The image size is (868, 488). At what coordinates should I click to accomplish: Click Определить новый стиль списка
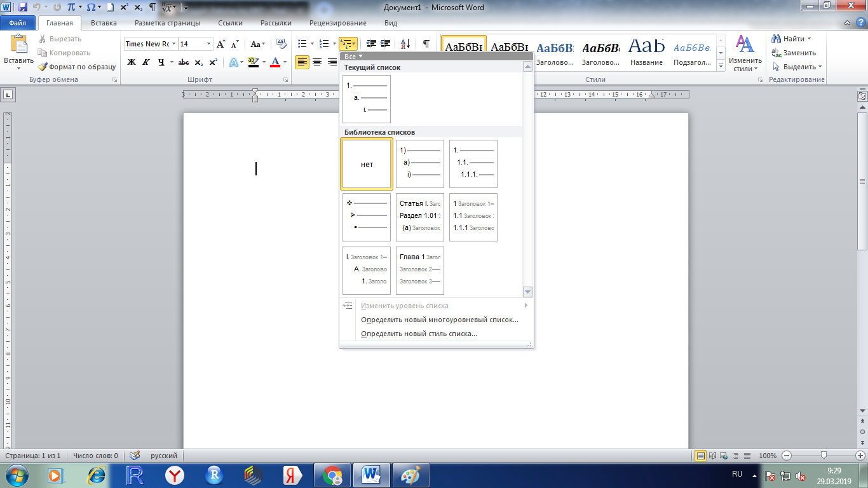pyautogui.click(x=419, y=334)
